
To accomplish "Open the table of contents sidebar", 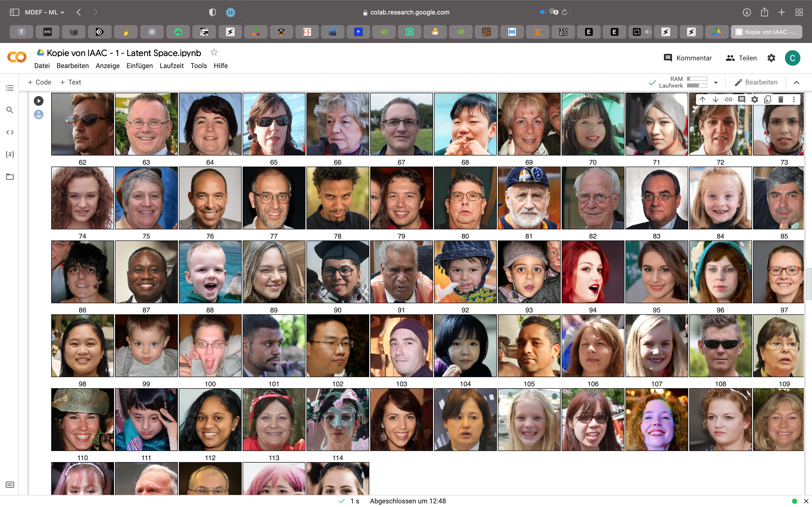I will point(10,88).
